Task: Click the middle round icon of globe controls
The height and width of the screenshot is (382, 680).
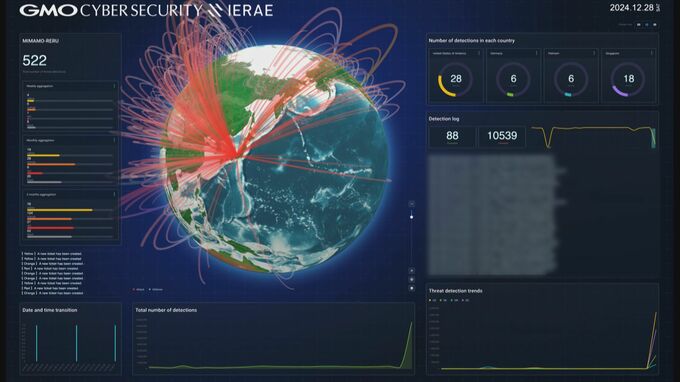Action: (412, 280)
